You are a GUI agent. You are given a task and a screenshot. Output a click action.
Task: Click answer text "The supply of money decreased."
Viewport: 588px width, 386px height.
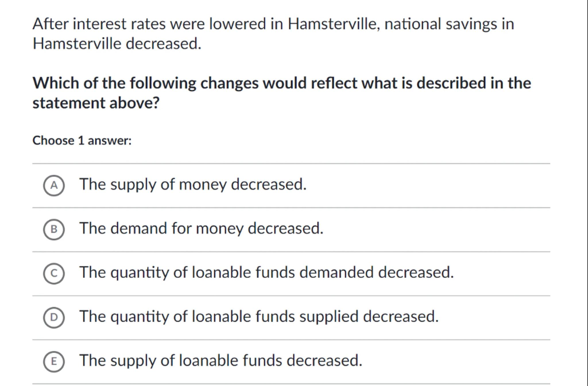click(x=193, y=184)
